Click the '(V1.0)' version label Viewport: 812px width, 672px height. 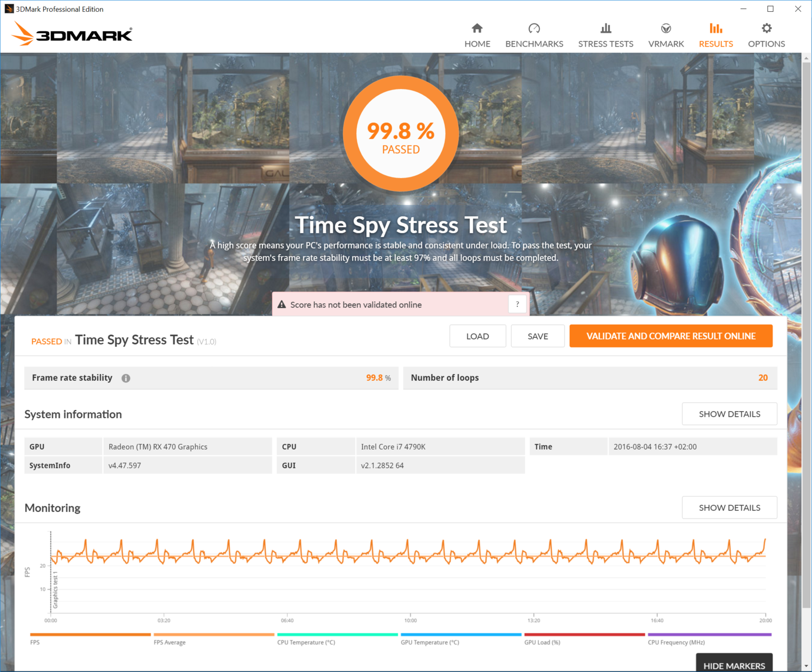(207, 342)
